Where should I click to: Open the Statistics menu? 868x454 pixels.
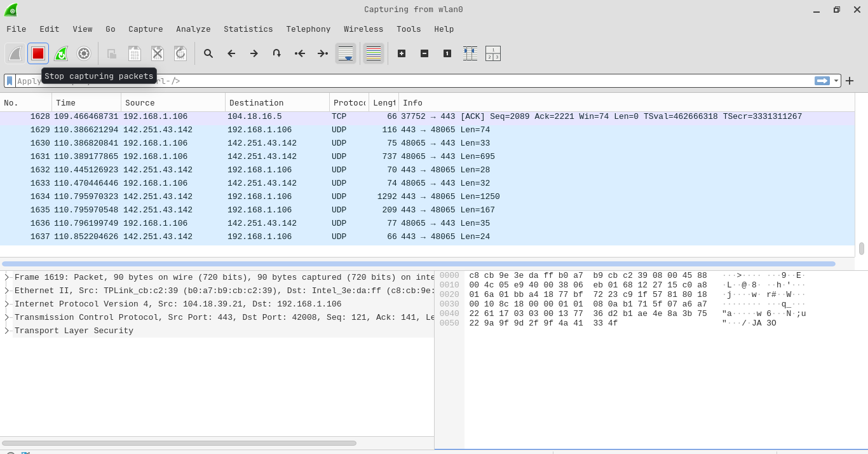[x=248, y=29]
